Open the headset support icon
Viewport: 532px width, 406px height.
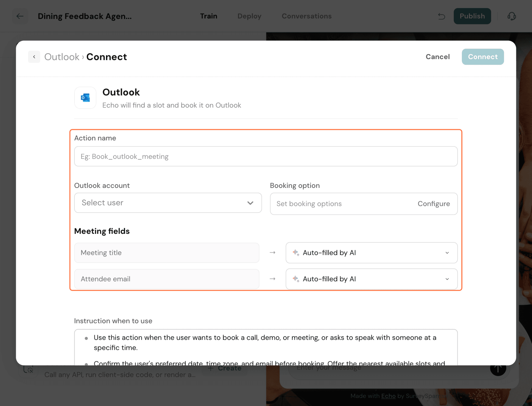click(x=511, y=16)
